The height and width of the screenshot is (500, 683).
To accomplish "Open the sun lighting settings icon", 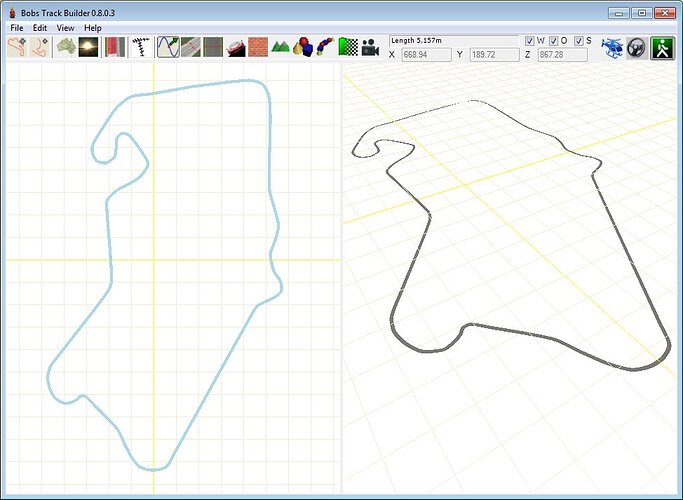I will click(88, 47).
